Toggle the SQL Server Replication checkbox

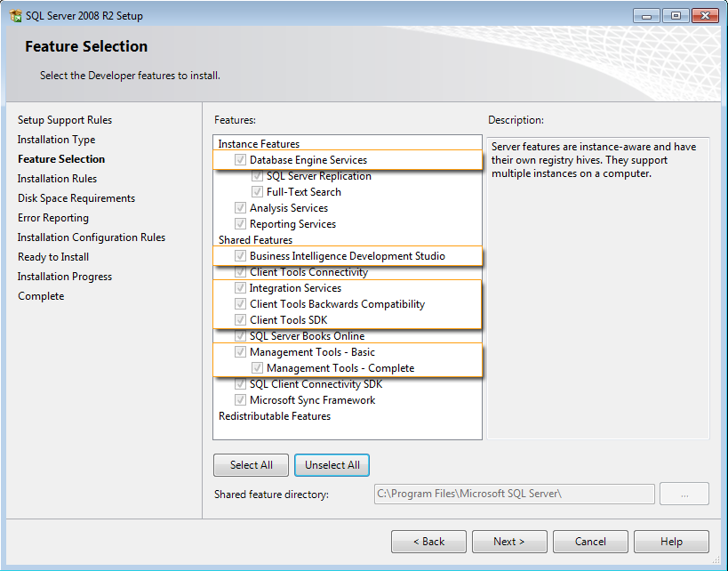tap(257, 176)
